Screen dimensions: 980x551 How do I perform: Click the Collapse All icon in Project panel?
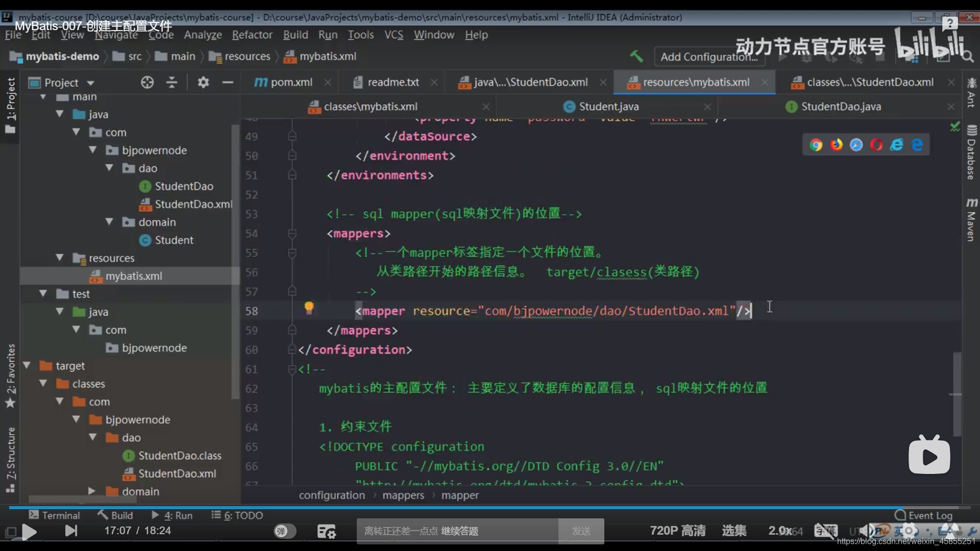pos(172,82)
